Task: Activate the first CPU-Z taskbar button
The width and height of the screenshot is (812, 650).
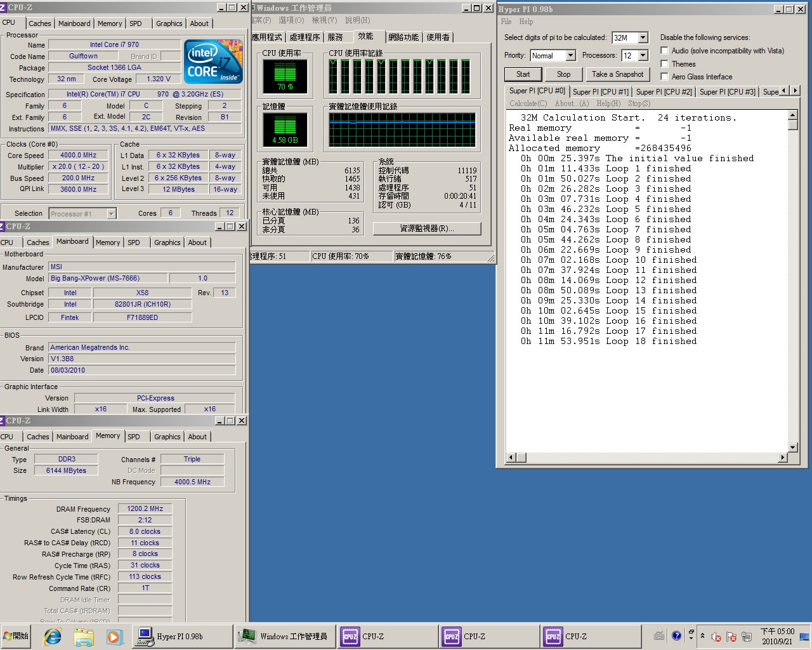Action: click(x=388, y=636)
